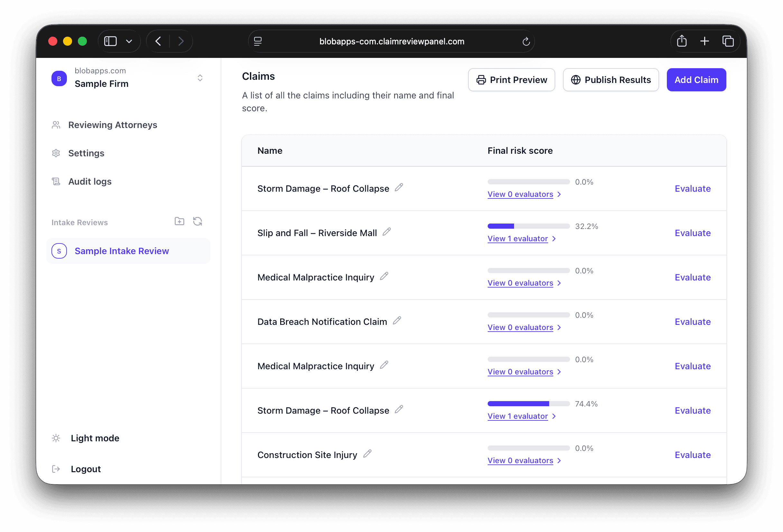Evaluate the Construction Site Injury claim
The image size is (783, 532).
point(692,455)
